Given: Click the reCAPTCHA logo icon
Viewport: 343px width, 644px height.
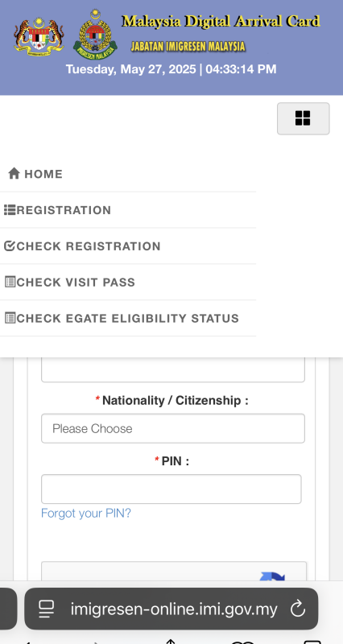Looking at the screenshot, I should tap(272, 576).
